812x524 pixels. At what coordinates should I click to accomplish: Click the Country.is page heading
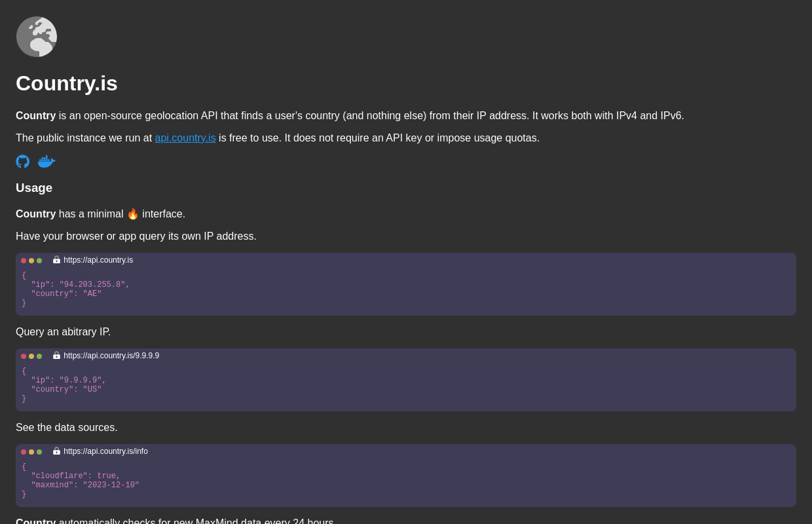pos(67,83)
